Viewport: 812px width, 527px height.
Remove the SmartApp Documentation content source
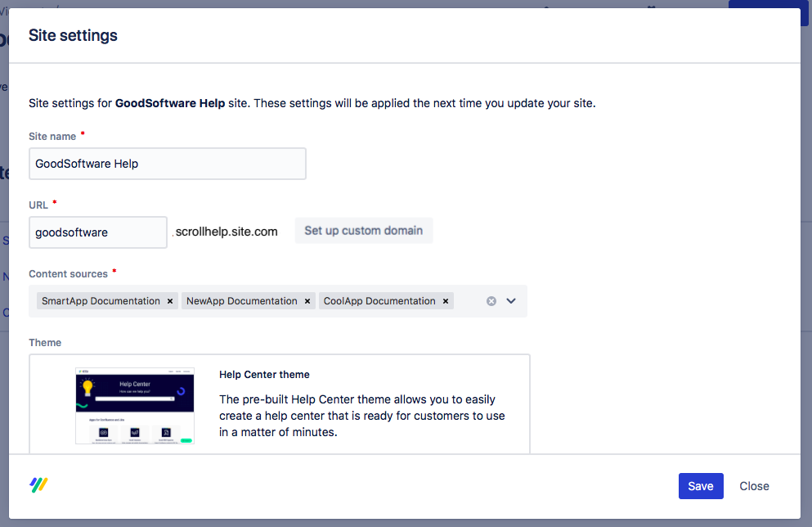pyautogui.click(x=170, y=301)
